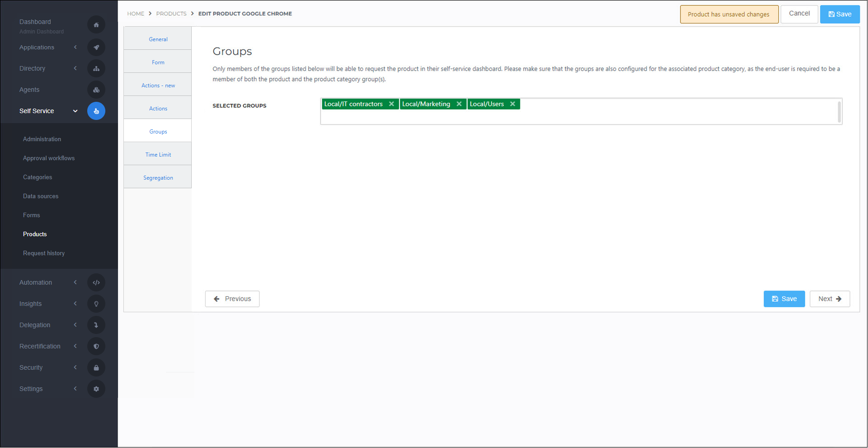Click the Settings gear icon
868x448 pixels.
96,388
